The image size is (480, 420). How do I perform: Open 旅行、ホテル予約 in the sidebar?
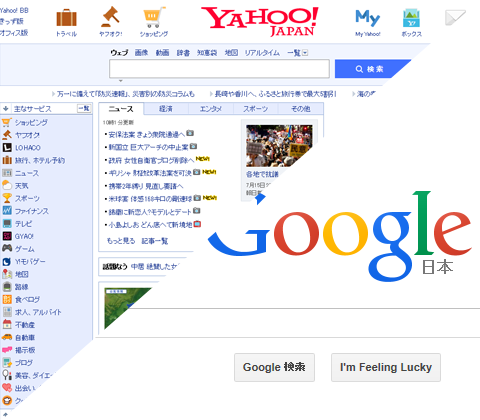(40, 161)
